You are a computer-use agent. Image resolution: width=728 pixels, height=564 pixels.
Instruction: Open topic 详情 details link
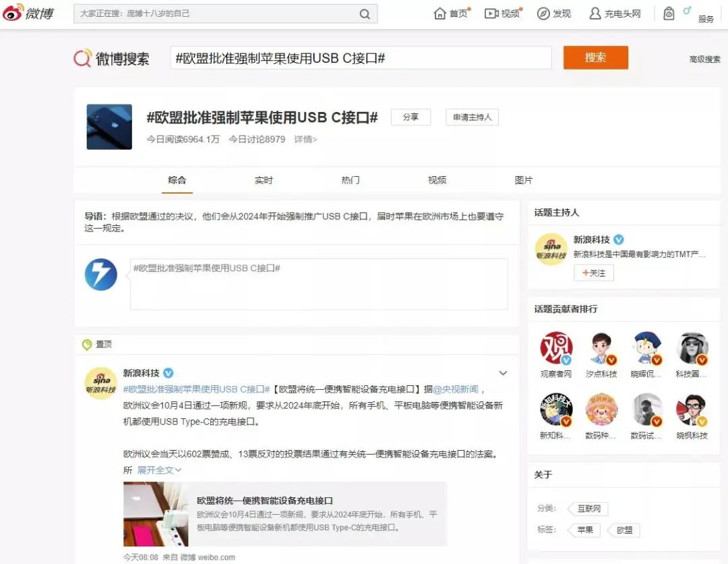point(305,140)
